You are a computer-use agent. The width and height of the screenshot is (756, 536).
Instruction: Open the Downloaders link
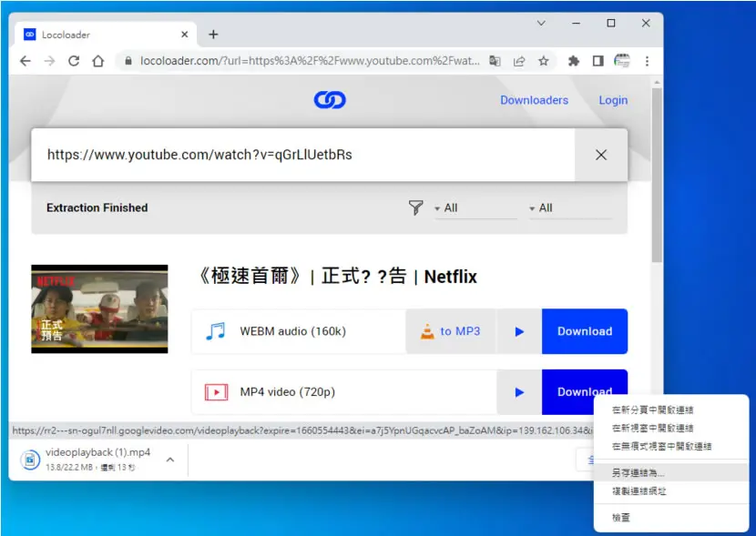click(x=534, y=100)
